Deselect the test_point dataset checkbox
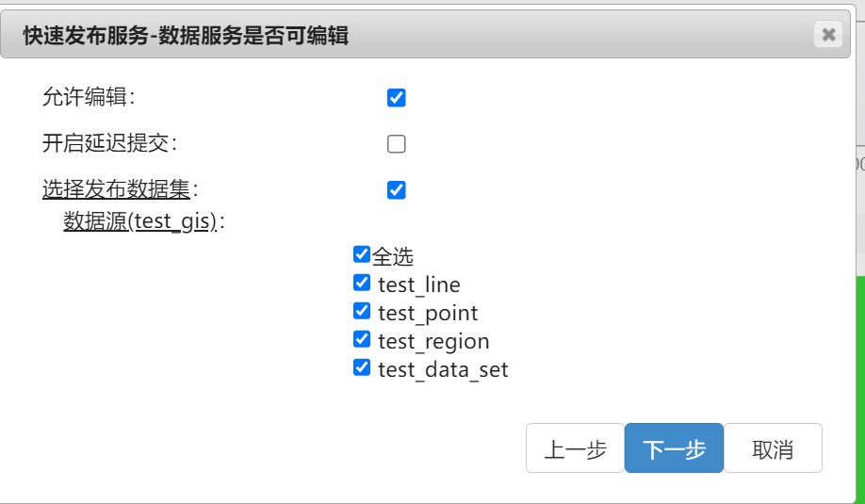 point(361,311)
